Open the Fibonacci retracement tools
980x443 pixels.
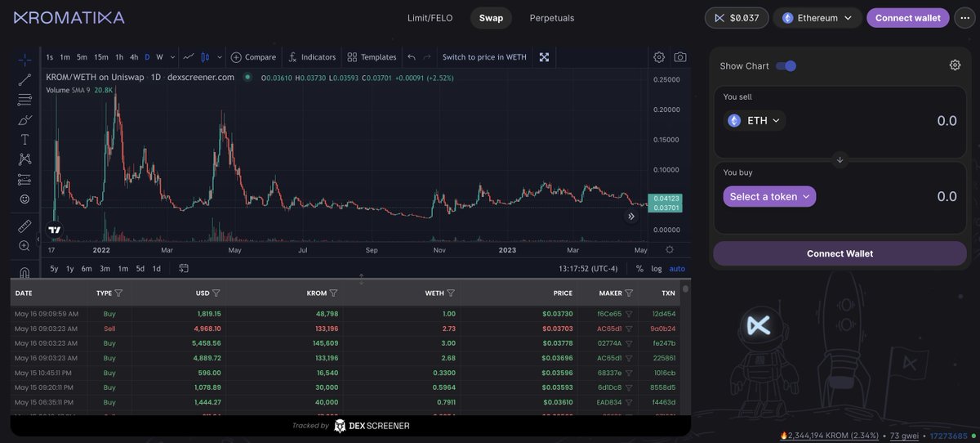pyautogui.click(x=24, y=100)
